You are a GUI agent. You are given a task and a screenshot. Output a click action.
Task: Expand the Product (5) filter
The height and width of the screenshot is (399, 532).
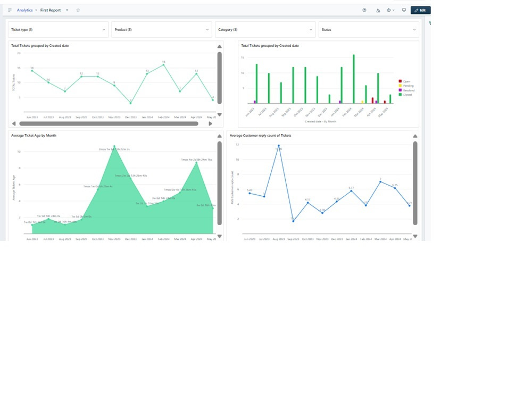click(162, 29)
